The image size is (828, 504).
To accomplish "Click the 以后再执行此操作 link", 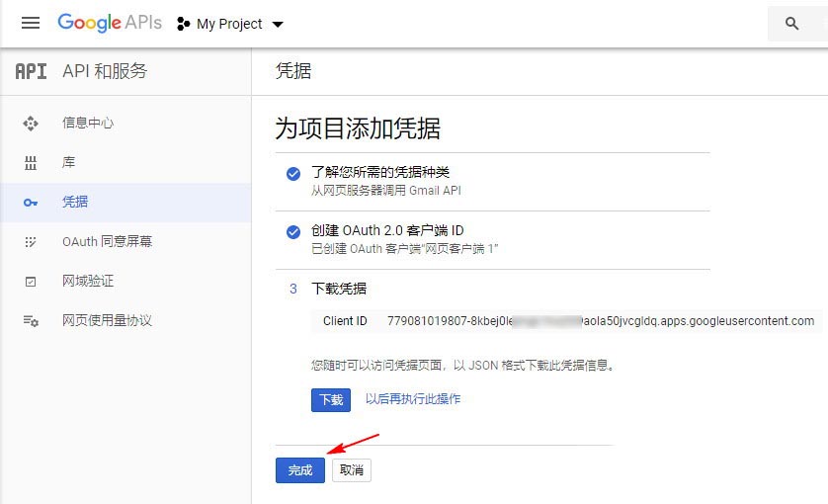I will pyautogui.click(x=413, y=399).
